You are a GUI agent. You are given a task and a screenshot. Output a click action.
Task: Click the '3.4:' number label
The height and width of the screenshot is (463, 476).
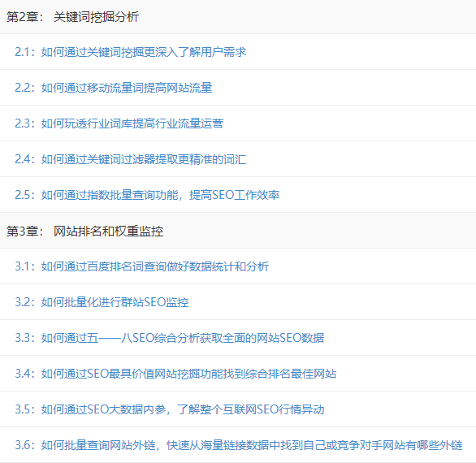click(x=25, y=374)
